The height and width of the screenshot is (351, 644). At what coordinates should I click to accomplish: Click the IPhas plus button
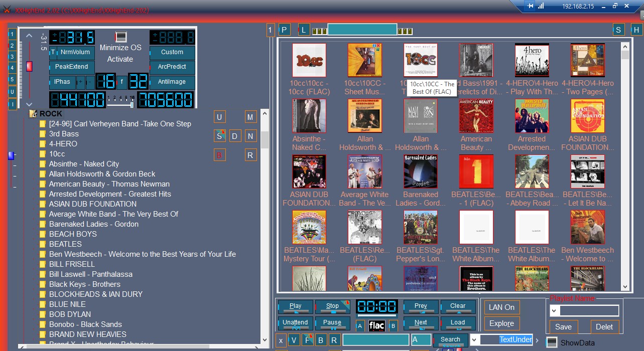pos(80,82)
